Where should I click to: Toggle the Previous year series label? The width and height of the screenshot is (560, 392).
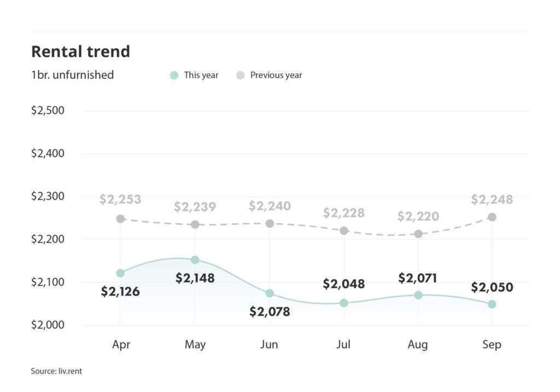tap(276, 75)
